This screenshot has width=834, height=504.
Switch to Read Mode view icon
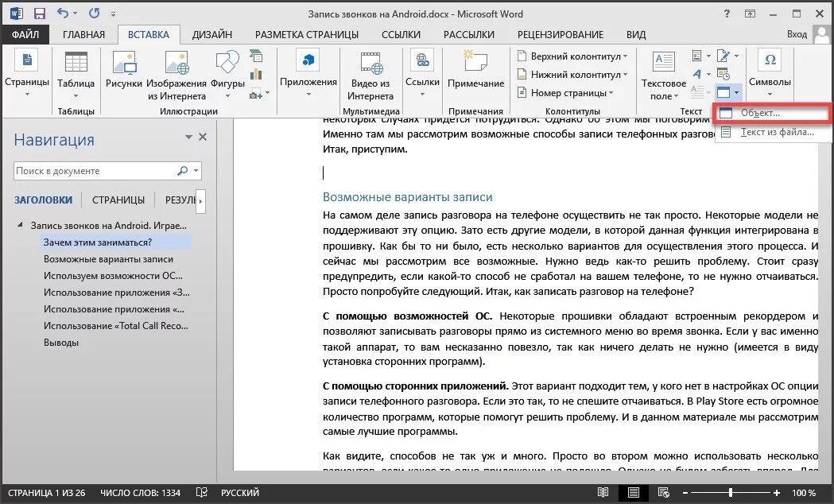point(603,493)
